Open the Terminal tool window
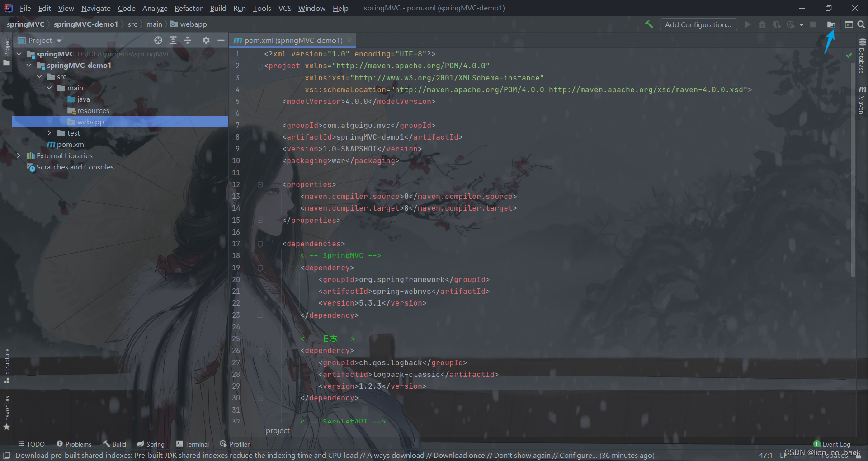This screenshot has height=461, width=868. coord(193,444)
